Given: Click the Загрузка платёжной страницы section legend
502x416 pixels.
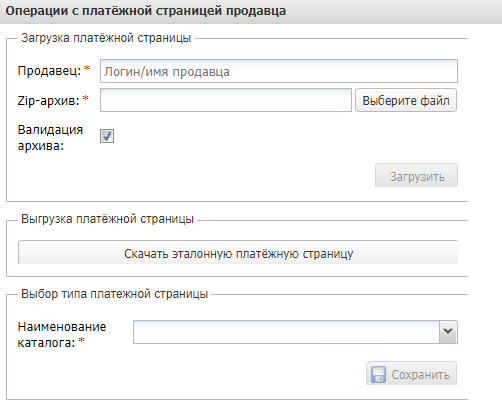Looking at the screenshot, I should (x=106, y=38).
